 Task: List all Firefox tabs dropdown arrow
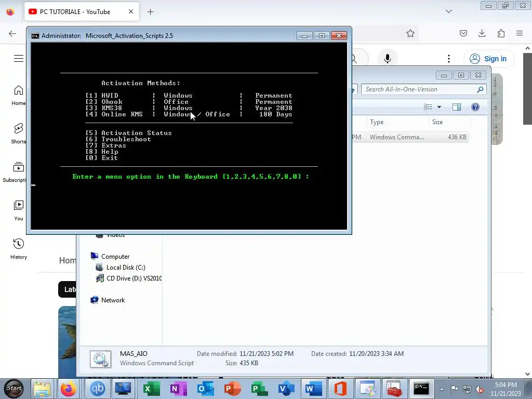[x=448, y=11]
